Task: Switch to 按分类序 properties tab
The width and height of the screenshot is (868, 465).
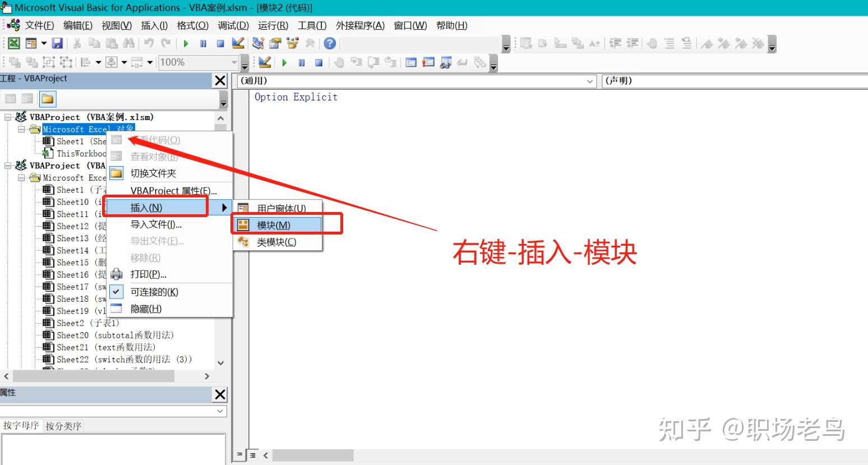Action: 63,426
